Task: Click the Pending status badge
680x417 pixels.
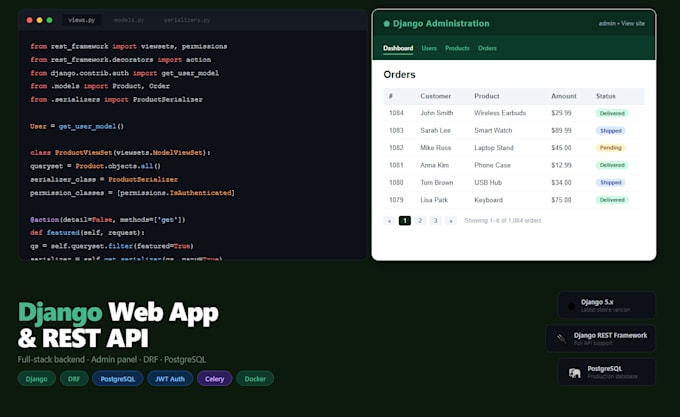Action: 610,148
